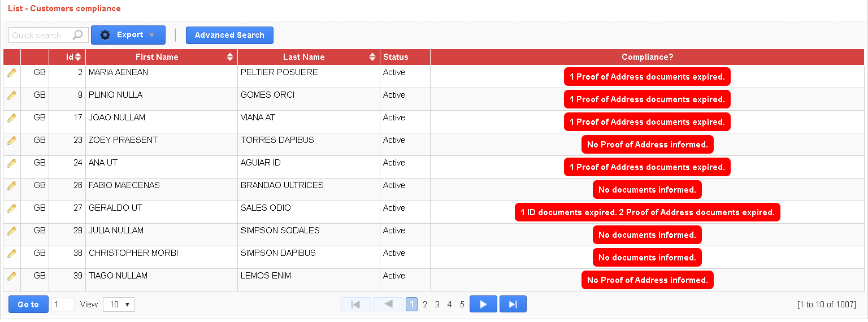Image resolution: width=868 pixels, height=322 pixels.
Task: Go to page 2 in pagination
Action: tap(425, 304)
